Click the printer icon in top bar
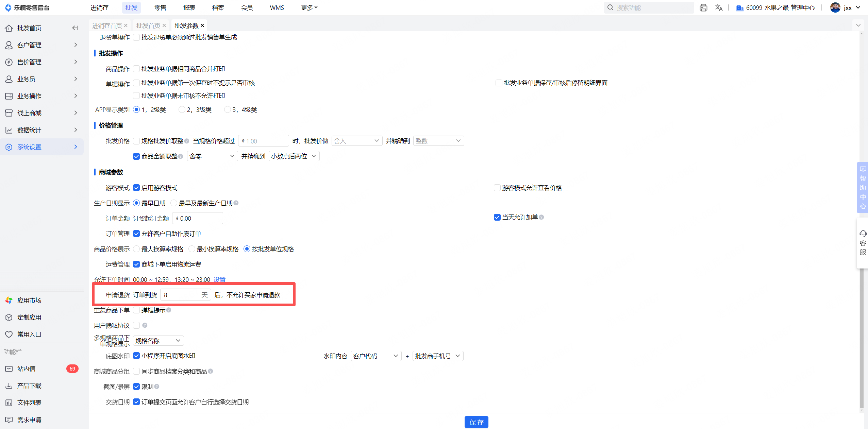 703,7
